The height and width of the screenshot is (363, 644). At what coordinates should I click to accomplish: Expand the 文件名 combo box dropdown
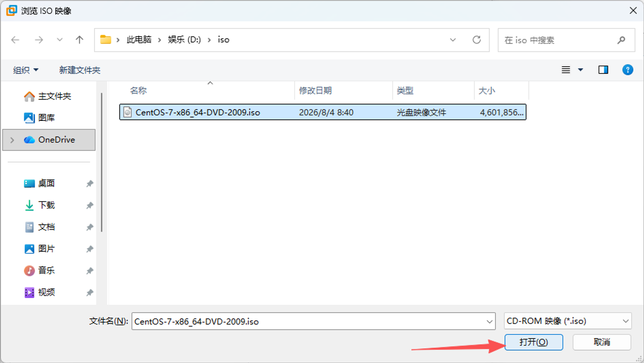coord(489,322)
